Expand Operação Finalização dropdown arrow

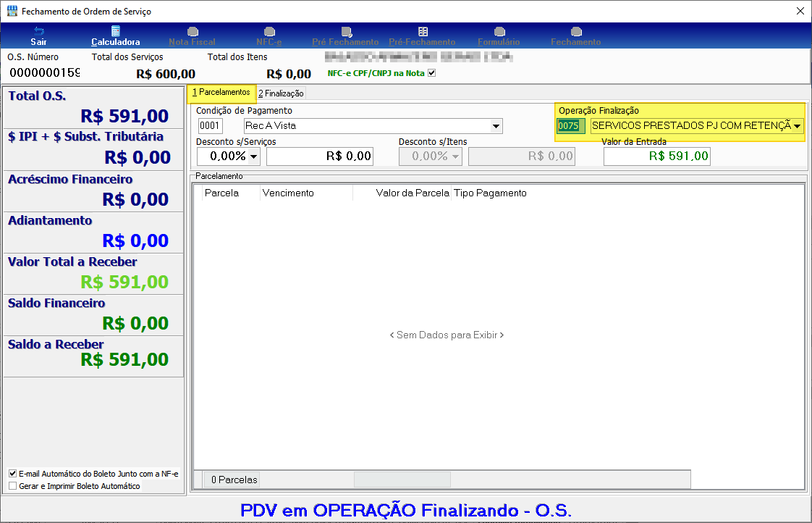pos(797,126)
